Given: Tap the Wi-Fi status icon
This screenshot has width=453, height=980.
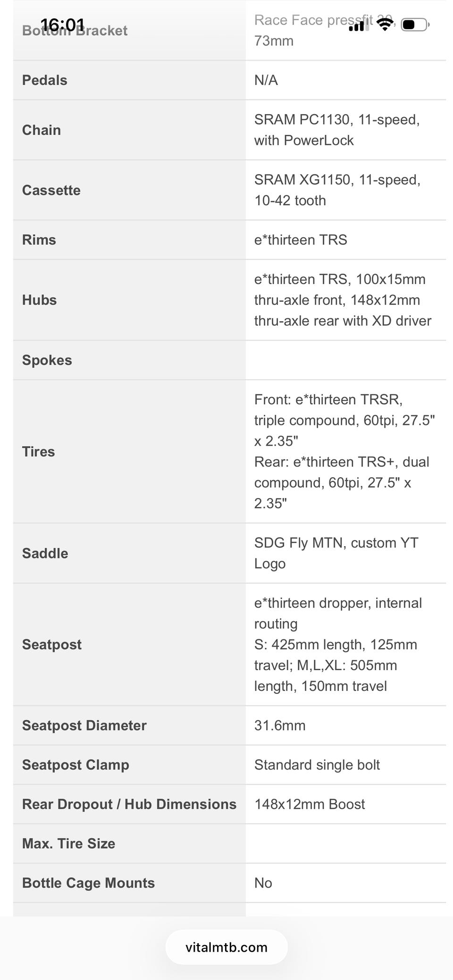Looking at the screenshot, I should tap(386, 24).
